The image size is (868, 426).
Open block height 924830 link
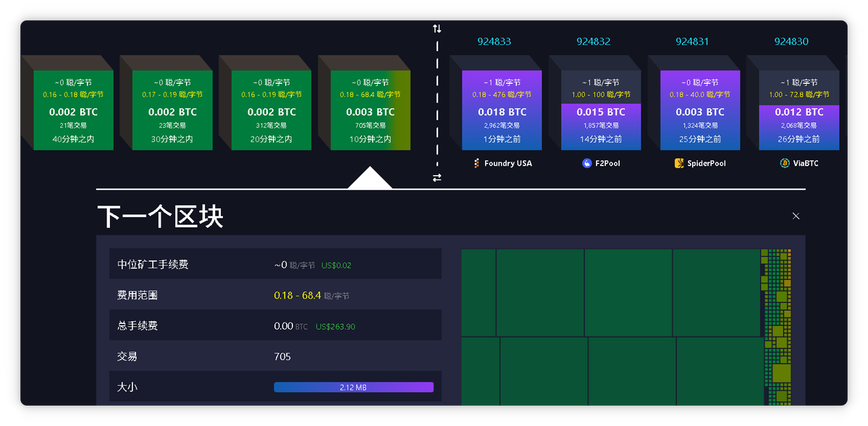tap(791, 41)
